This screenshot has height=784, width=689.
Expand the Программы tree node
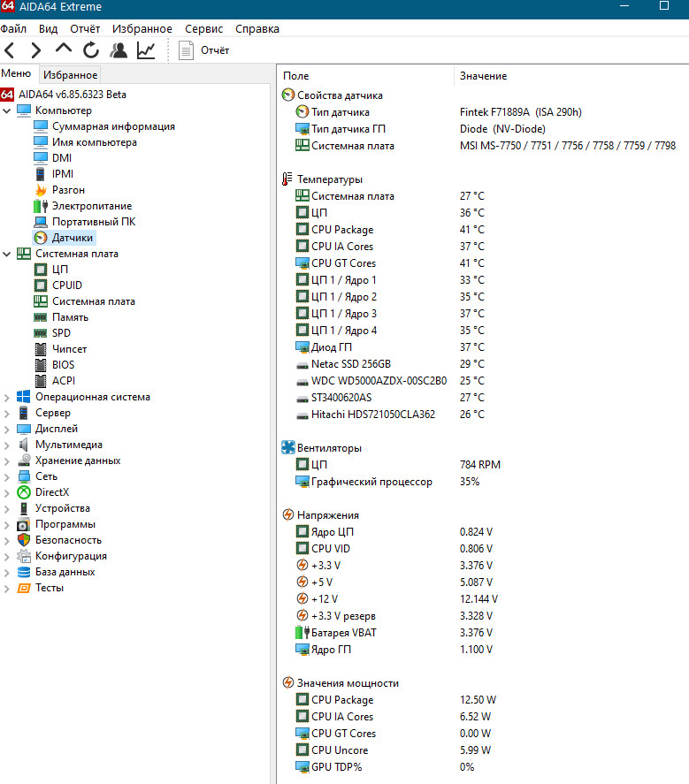(6, 525)
